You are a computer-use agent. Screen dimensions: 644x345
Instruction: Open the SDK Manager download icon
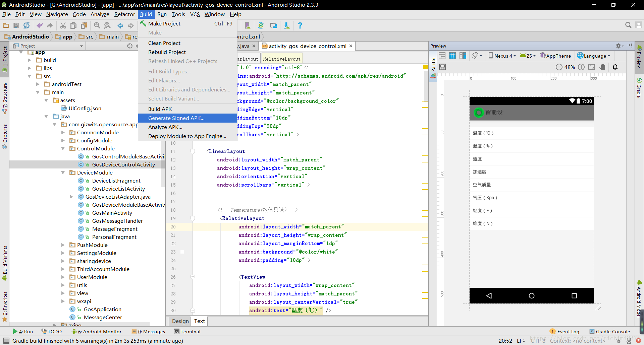click(x=287, y=25)
